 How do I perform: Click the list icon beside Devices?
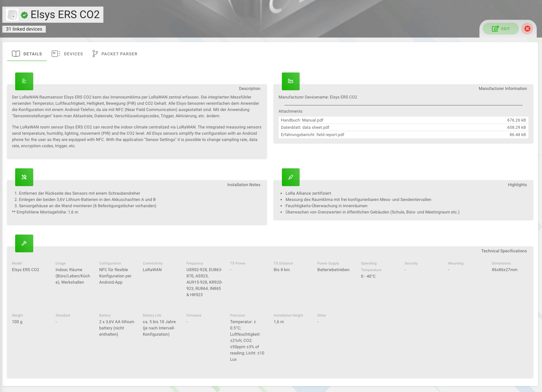point(55,53)
